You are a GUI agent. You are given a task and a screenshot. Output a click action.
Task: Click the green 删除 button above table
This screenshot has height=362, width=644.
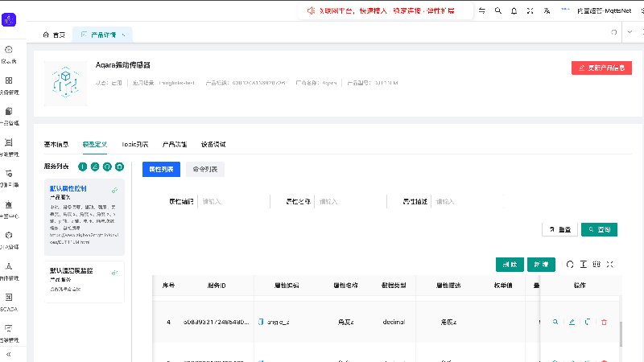(510, 265)
